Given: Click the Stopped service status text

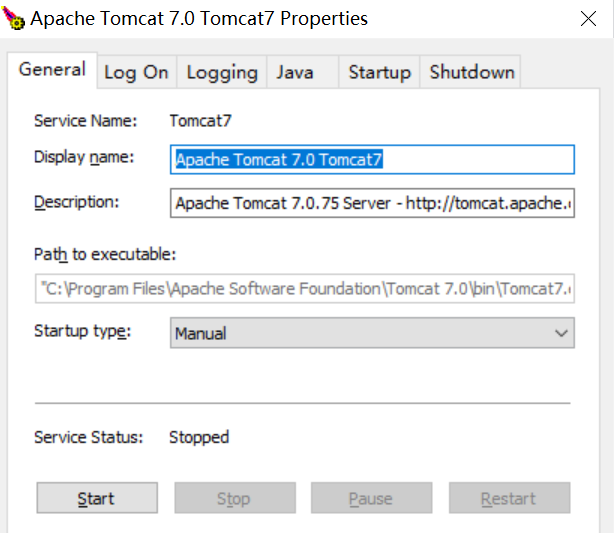Looking at the screenshot, I should (199, 437).
